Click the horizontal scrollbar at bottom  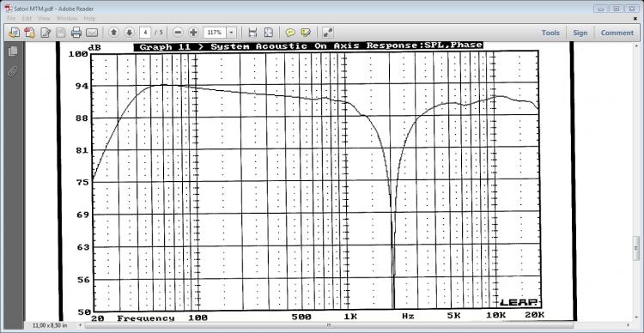[329, 325]
